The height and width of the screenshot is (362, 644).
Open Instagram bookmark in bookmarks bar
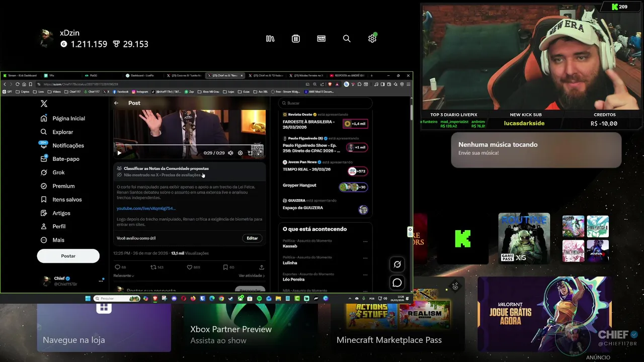click(140, 92)
